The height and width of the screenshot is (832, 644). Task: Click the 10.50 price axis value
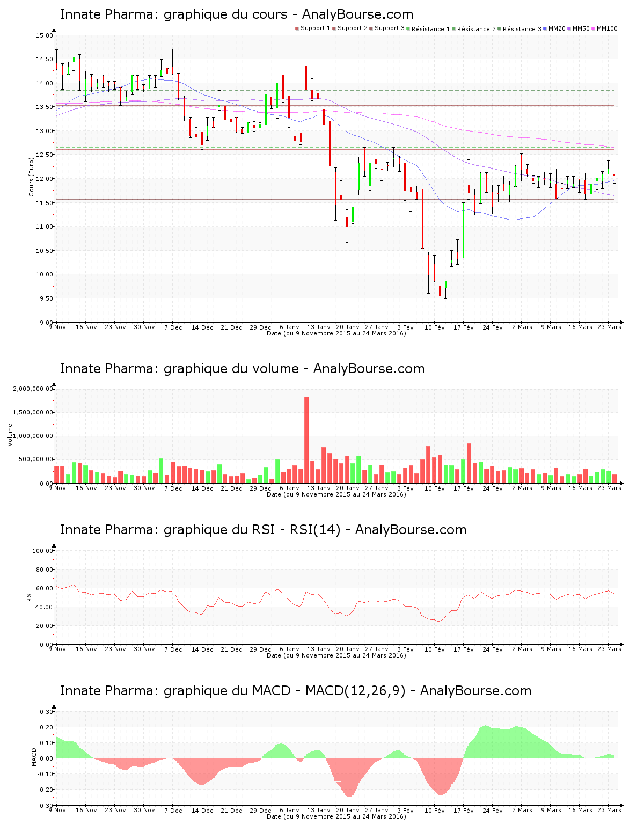45,251
